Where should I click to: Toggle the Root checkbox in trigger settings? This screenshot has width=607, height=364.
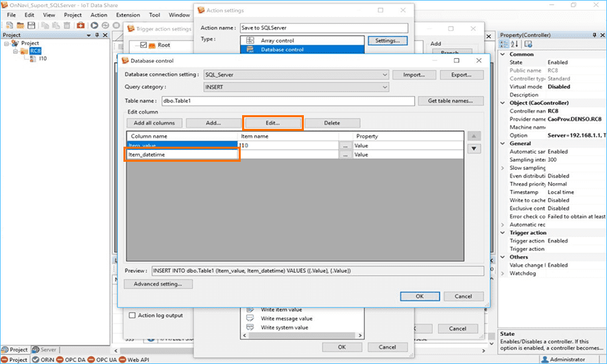(143, 45)
